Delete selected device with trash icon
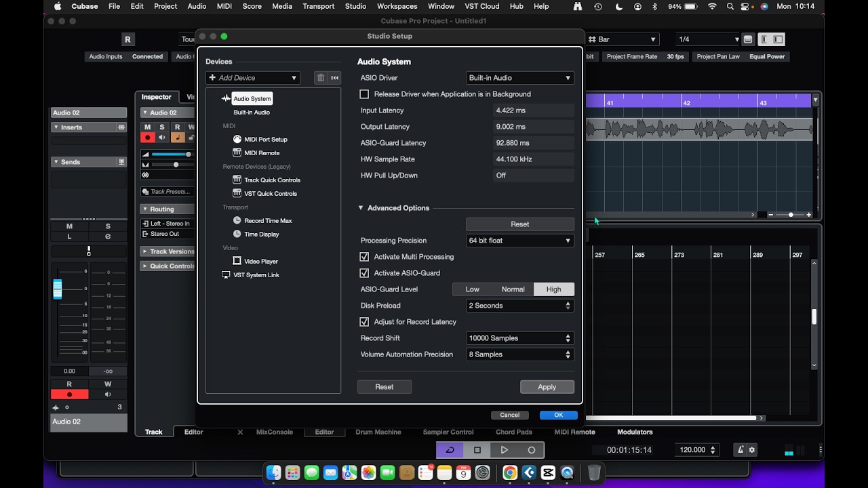This screenshot has width=868, height=488. tap(321, 78)
